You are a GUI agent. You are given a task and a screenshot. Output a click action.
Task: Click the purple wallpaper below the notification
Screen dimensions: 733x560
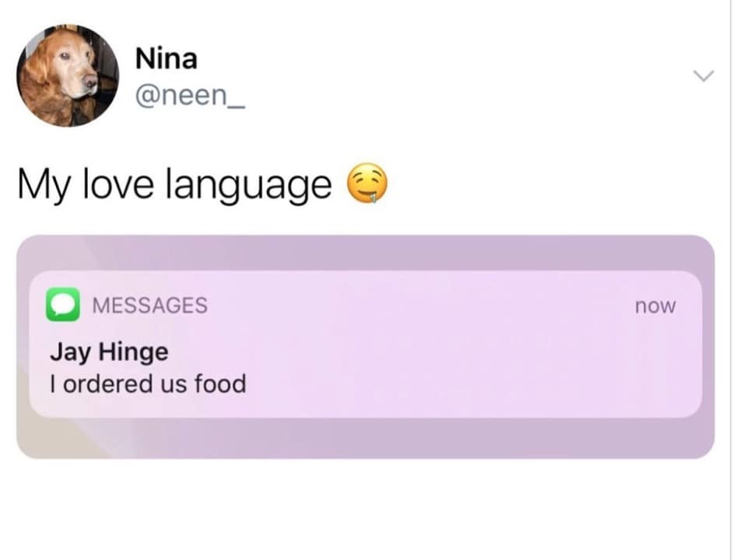click(366, 438)
